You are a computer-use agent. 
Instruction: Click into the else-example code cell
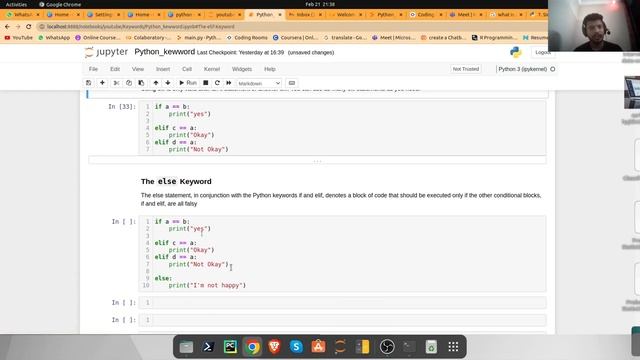342,253
